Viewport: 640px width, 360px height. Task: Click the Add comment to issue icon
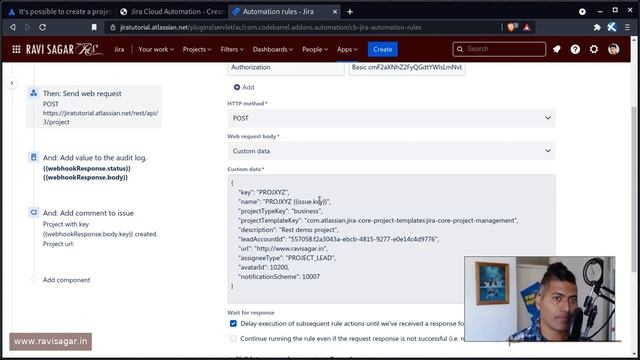point(33,212)
